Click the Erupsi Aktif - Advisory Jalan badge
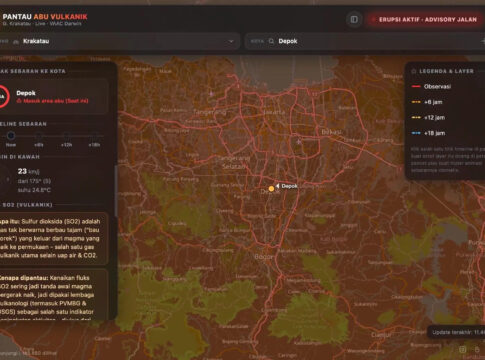Screen dimensions: 485x360 click(x=426, y=20)
